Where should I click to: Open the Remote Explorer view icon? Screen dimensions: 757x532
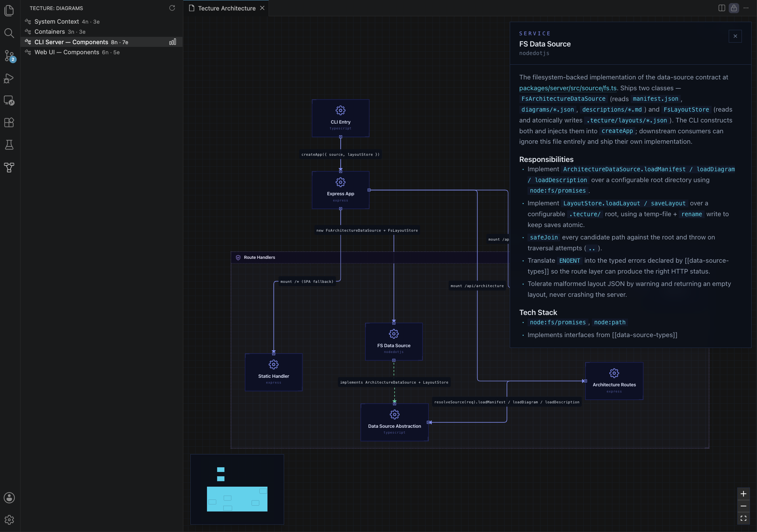(9, 100)
